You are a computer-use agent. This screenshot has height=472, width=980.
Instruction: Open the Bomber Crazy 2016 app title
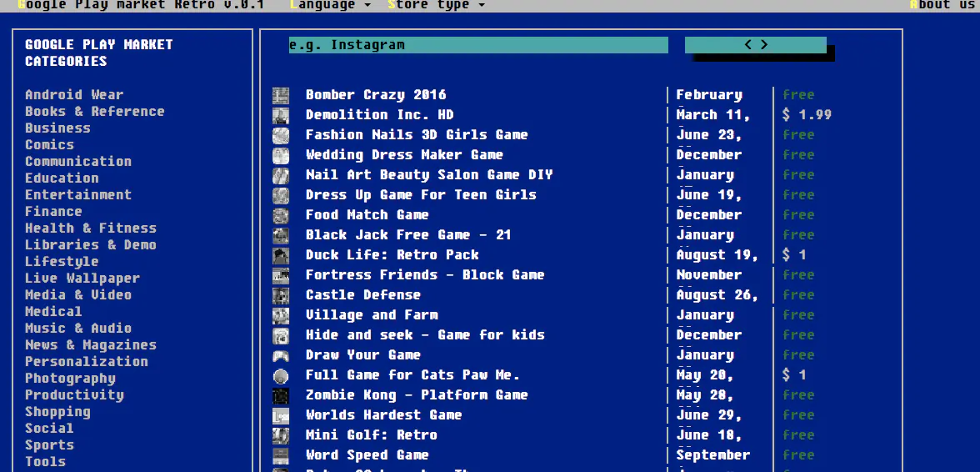point(376,95)
